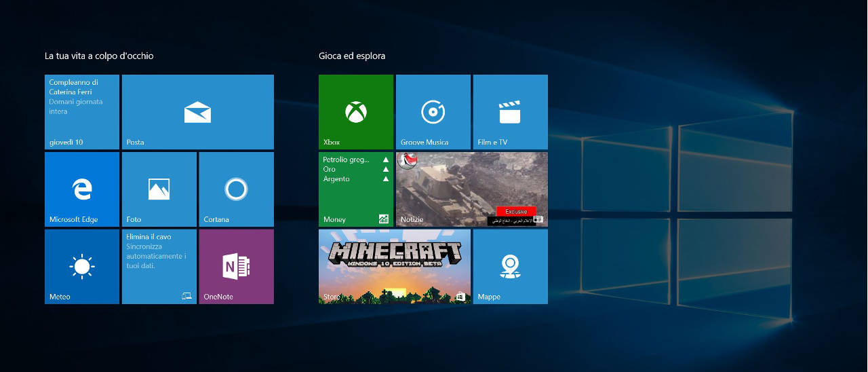Open the Xbox tile

[x=356, y=112]
